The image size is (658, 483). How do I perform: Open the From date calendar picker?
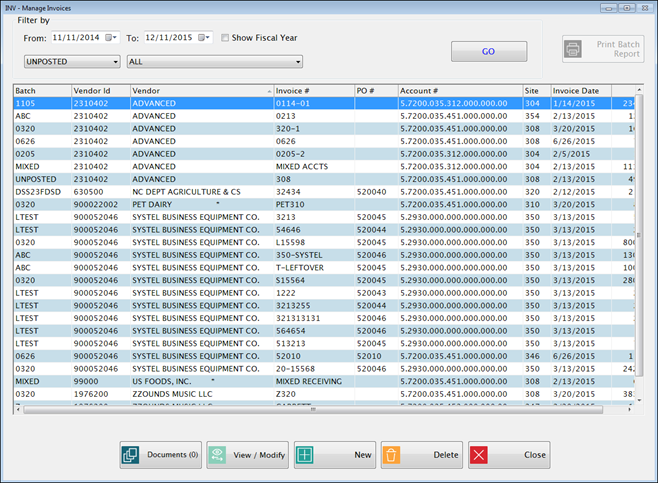point(112,38)
